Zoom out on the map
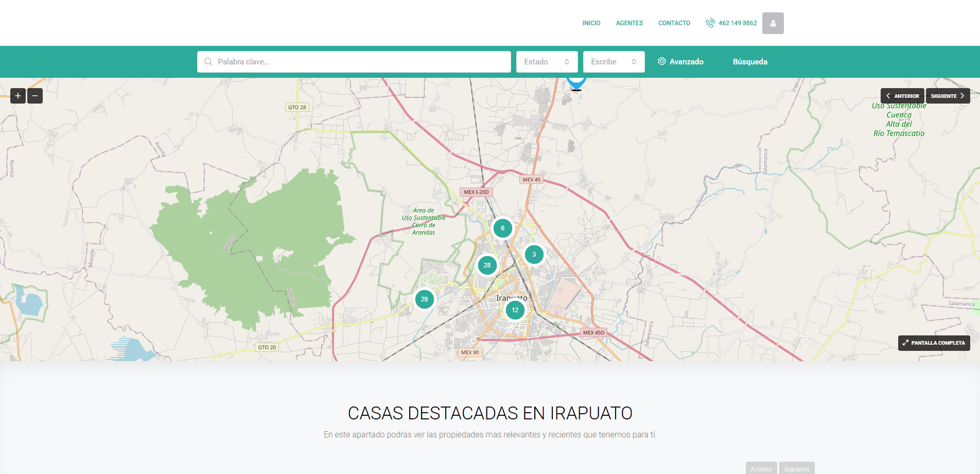Viewport: 980px width, 474px height. pyautogui.click(x=35, y=96)
